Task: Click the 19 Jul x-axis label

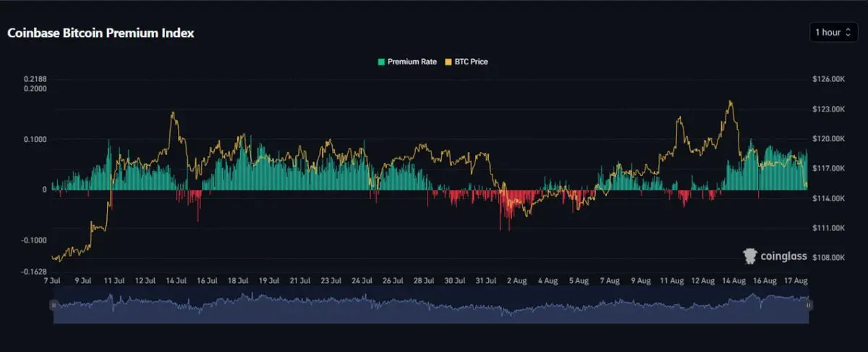Action: 269,280
